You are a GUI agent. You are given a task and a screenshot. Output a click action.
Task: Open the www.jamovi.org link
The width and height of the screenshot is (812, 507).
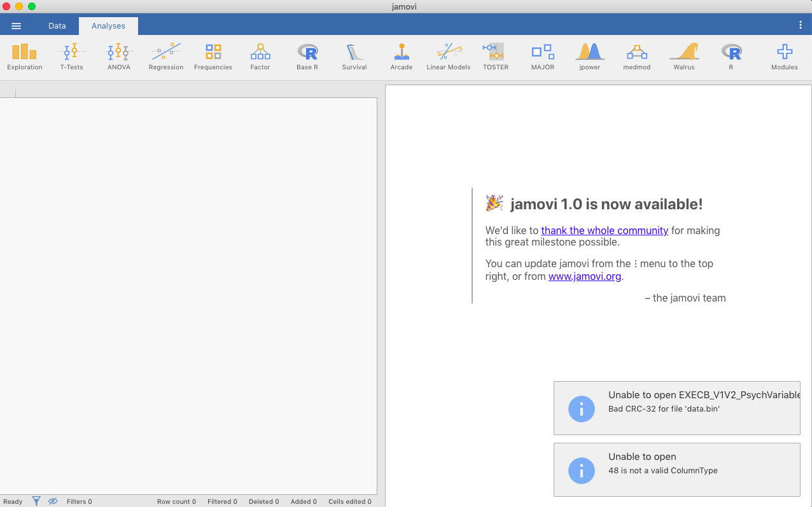pyautogui.click(x=585, y=277)
